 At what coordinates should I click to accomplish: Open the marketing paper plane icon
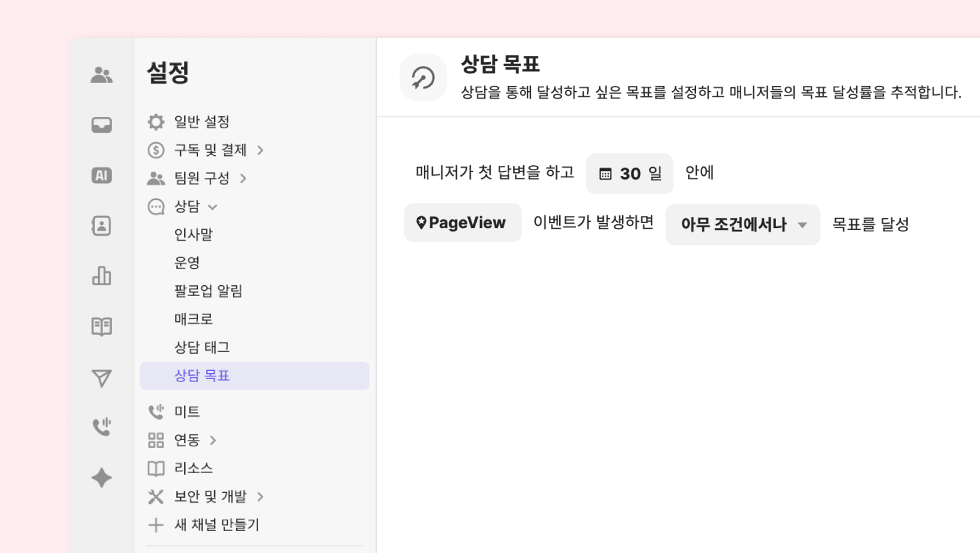click(101, 378)
